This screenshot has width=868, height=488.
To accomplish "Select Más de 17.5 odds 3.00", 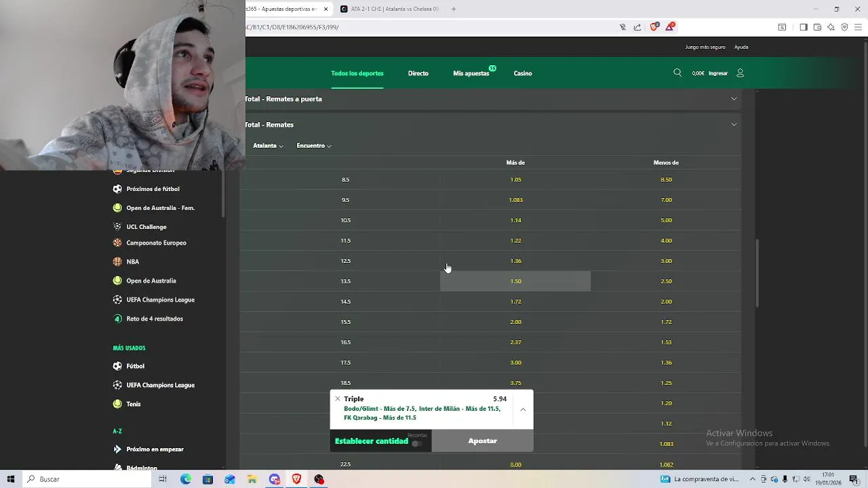I will (x=515, y=363).
